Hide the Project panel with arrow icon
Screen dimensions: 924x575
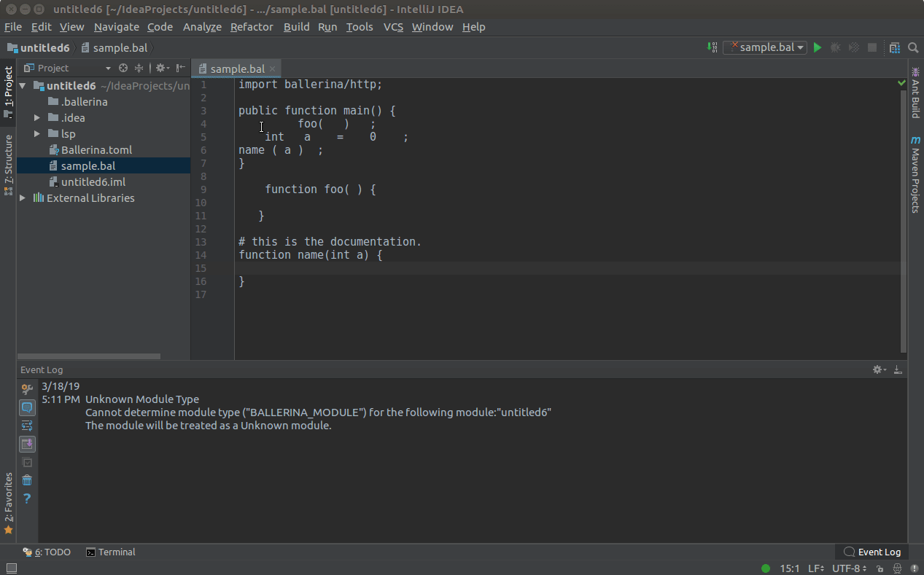(180, 68)
